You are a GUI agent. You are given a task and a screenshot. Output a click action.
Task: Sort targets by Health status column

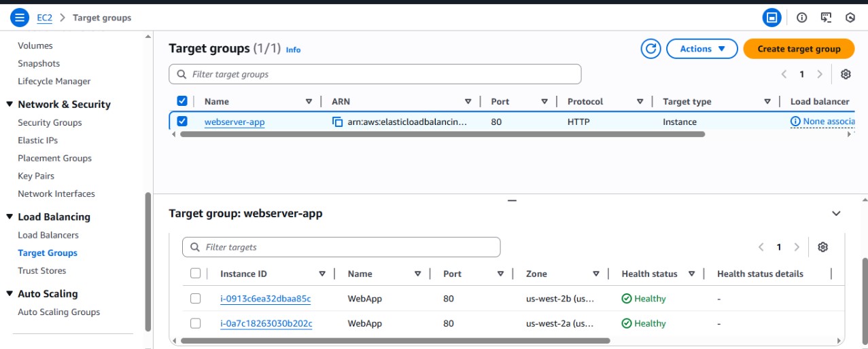[691, 274]
